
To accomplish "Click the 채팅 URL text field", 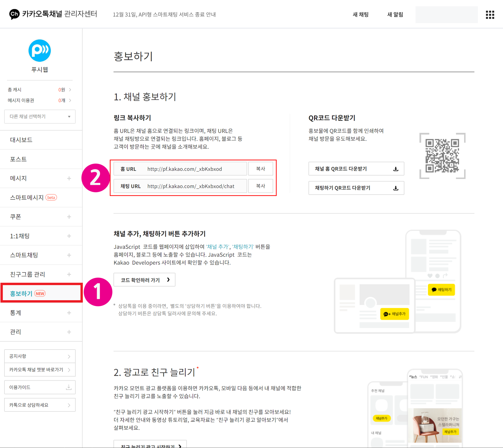I will point(180,186).
